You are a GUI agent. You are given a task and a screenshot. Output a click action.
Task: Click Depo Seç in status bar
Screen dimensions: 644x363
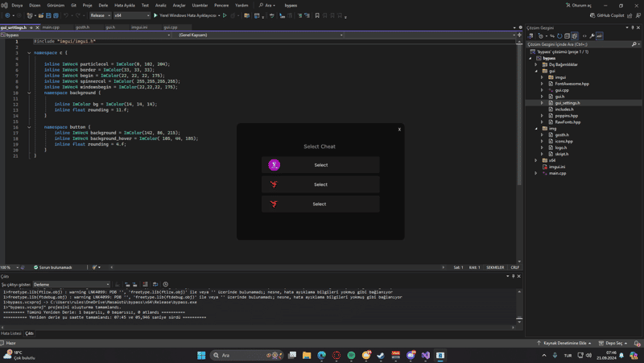(613, 343)
